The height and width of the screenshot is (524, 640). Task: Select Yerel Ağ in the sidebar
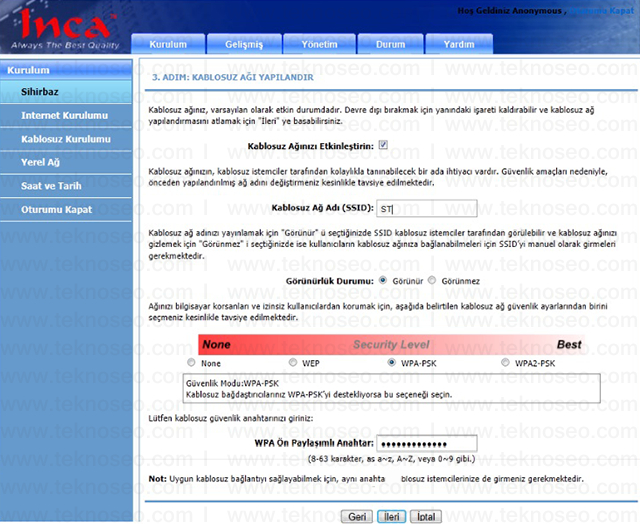coord(66,162)
